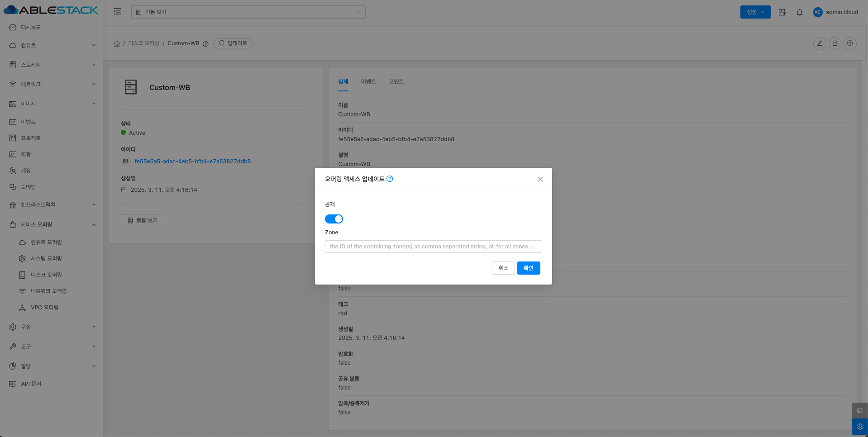Toggle the 공개 public switch

[334, 219]
